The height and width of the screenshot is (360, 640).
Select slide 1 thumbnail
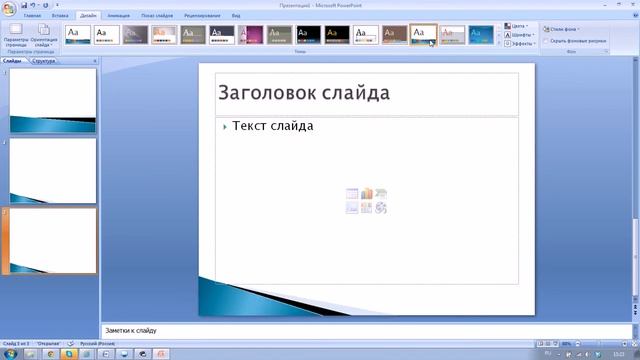coord(53,100)
